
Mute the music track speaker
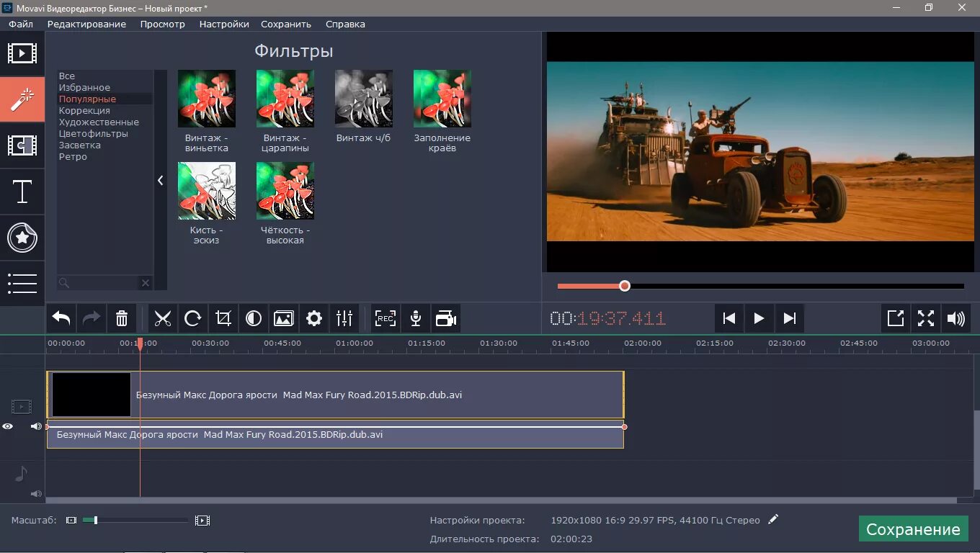click(x=36, y=494)
